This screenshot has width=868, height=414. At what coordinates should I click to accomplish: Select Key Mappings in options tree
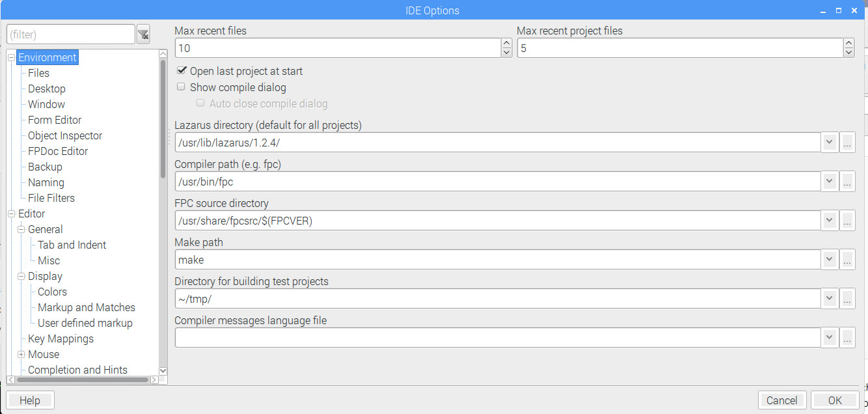61,338
